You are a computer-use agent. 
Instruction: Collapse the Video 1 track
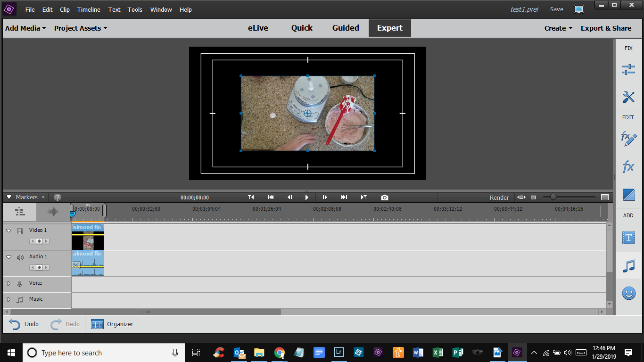point(8,231)
